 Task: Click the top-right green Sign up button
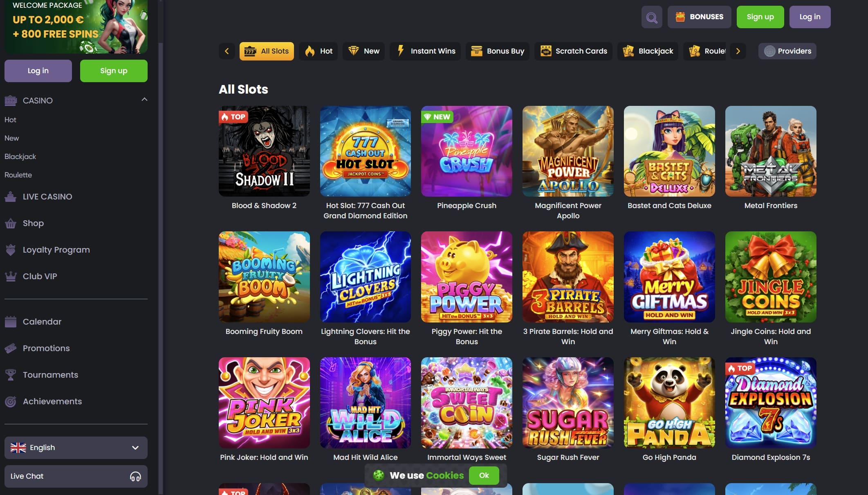click(x=760, y=17)
